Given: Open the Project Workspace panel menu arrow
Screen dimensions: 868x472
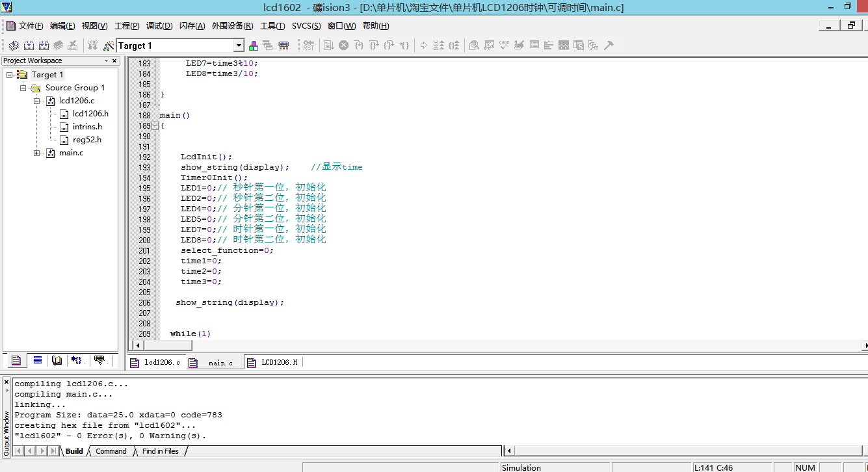Looking at the screenshot, I should tap(107, 60).
